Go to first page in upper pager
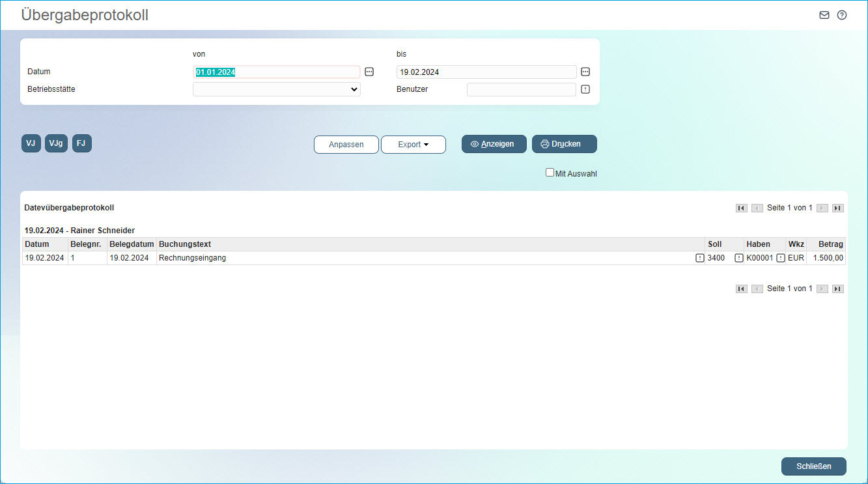 click(742, 208)
